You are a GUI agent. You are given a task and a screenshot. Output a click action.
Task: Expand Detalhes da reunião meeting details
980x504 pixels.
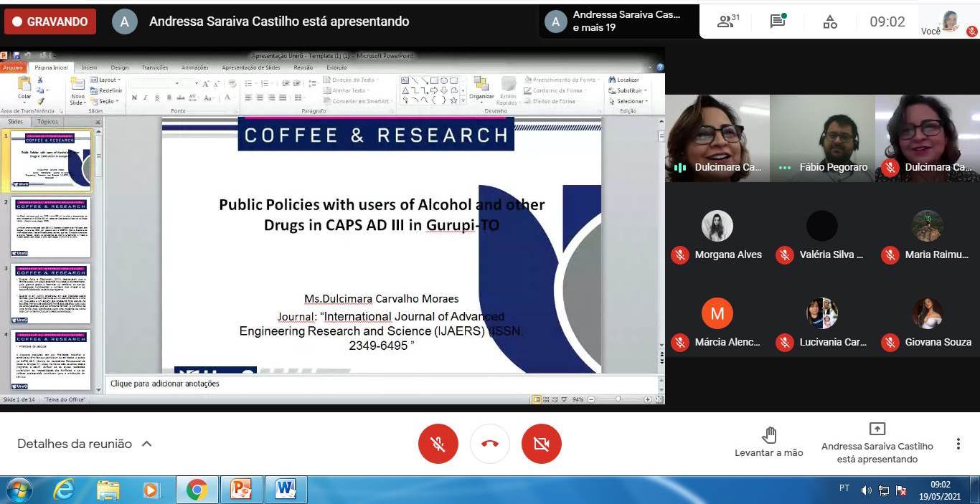[85, 444]
